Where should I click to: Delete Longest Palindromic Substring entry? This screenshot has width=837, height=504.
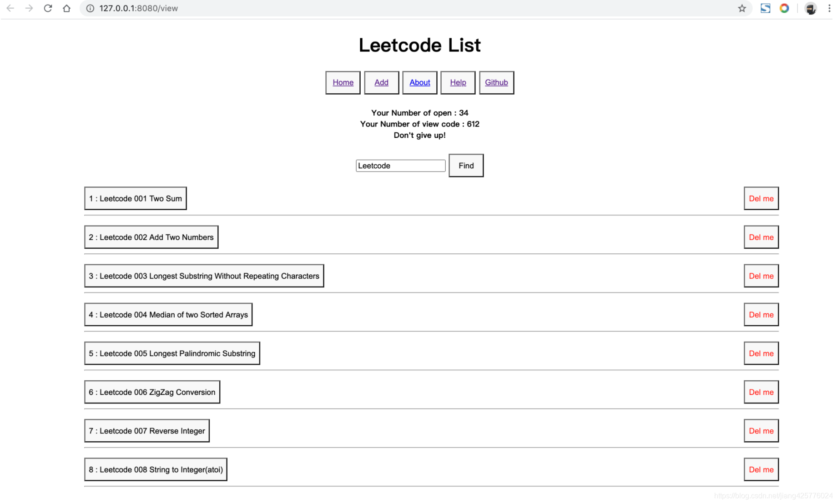[x=761, y=353]
